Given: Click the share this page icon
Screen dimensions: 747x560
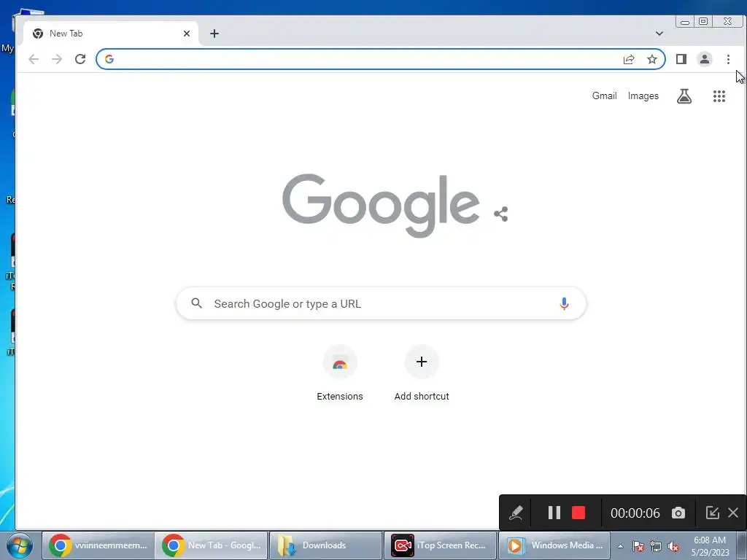Looking at the screenshot, I should (x=629, y=59).
